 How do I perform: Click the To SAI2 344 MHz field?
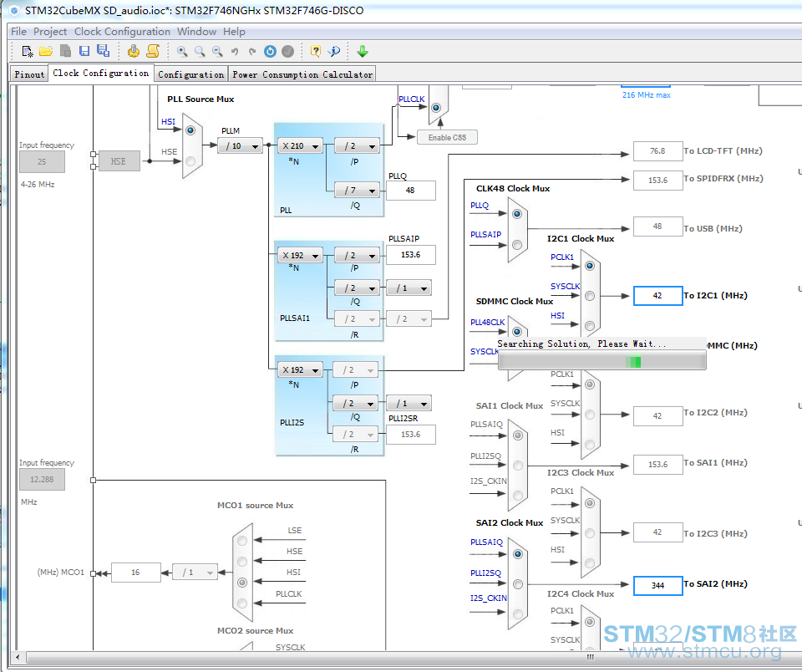tap(657, 585)
